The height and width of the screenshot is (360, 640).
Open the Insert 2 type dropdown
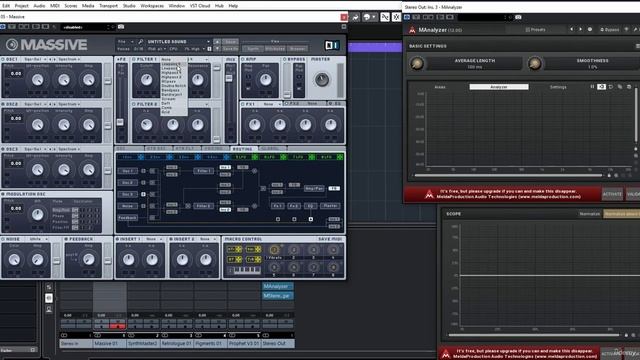[x=208, y=239]
